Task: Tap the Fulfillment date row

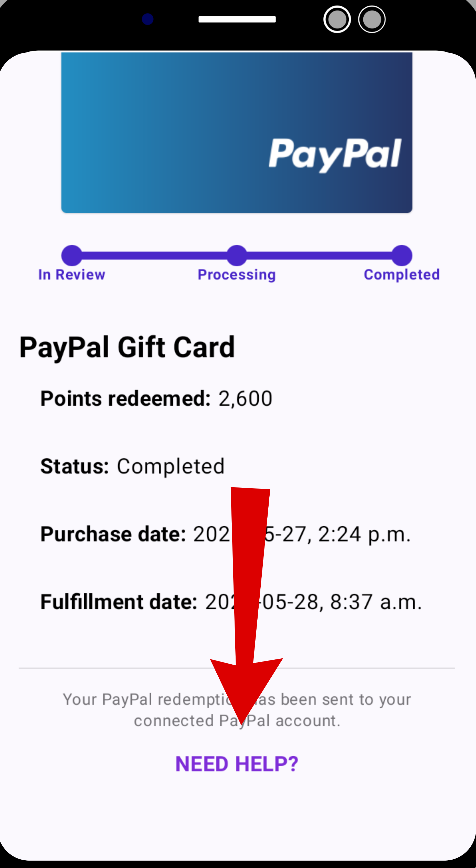Action: 231,602
